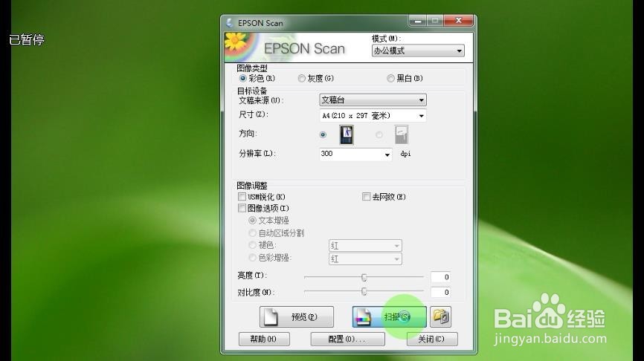Image resolution: width=644 pixels, height=361 pixels.
Task: Open the 配置 configuration button
Action: tap(347, 339)
